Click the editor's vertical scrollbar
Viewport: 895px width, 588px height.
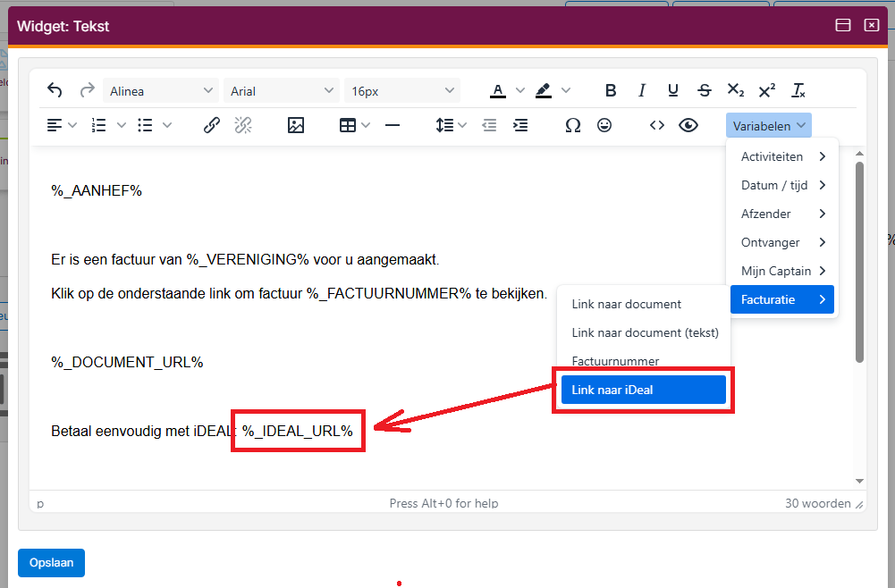(x=860, y=259)
